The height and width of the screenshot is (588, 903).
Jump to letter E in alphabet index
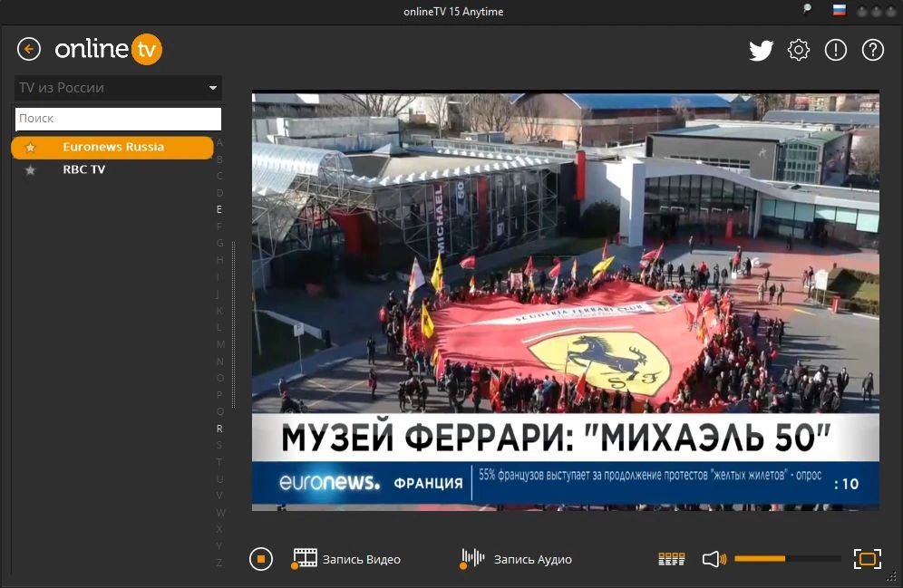pos(219,209)
